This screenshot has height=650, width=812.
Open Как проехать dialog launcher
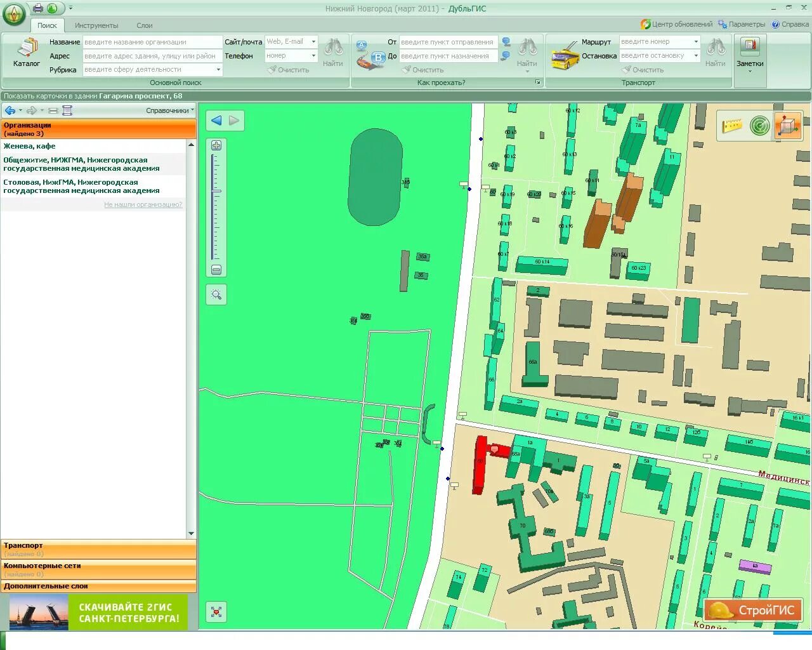tap(538, 83)
